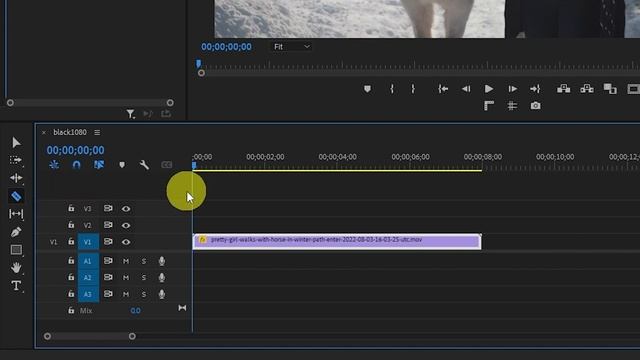Select the Hand tool
The image size is (640, 360).
tap(16, 268)
